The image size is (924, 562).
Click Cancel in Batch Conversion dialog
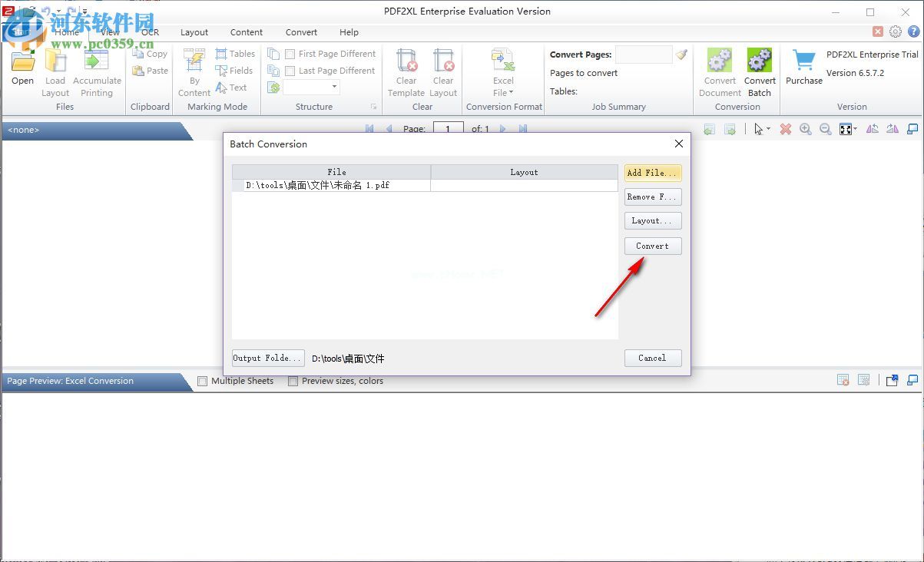click(653, 358)
